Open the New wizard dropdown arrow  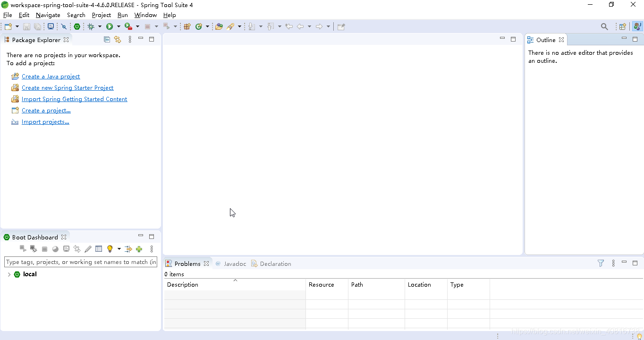(x=17, y=26)
